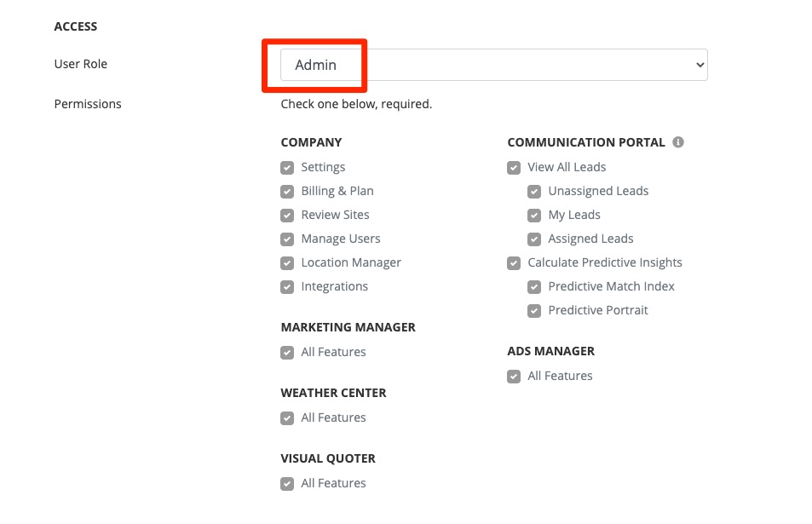Toggle the Review Sites checkbox

tap(287, 216)
